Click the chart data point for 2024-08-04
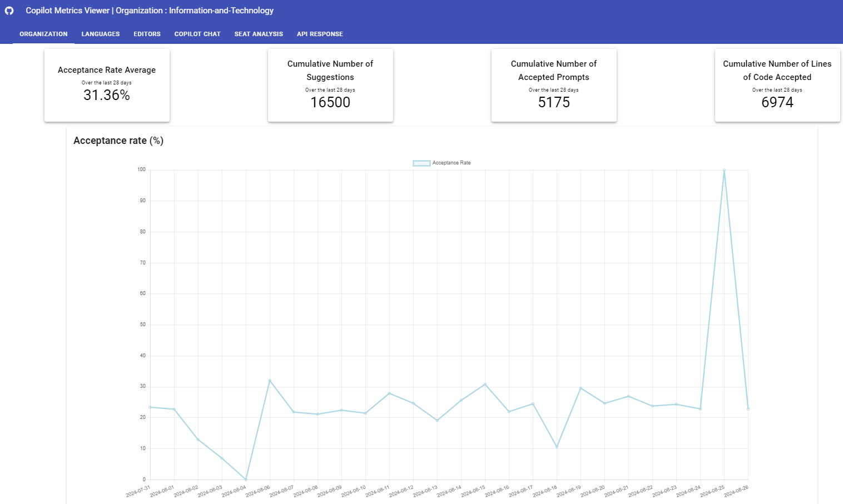Screen dimensions: 843x504 (246, 479)
